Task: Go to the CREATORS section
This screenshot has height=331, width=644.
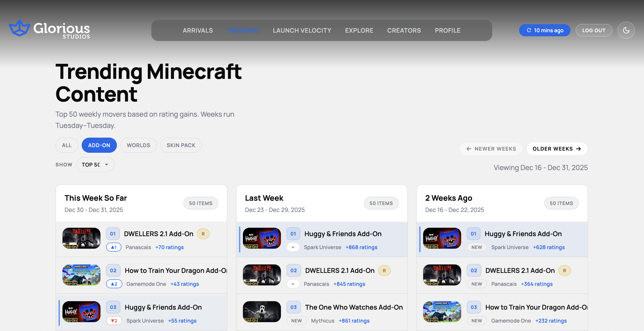Action: [404, 30]
